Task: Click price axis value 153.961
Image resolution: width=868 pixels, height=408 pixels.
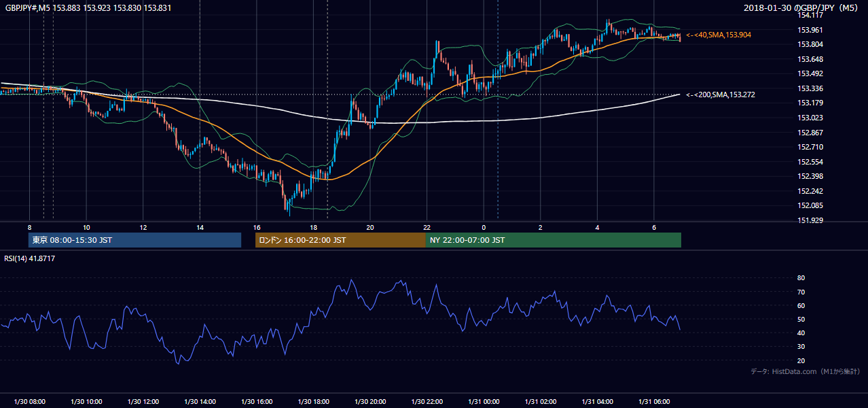Action: click(810, 29)
